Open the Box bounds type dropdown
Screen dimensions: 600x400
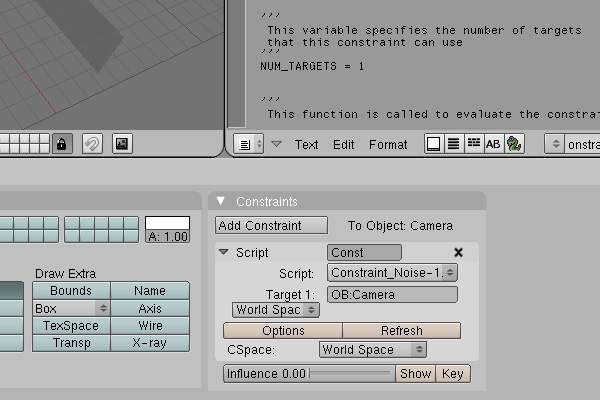[71, 308]
